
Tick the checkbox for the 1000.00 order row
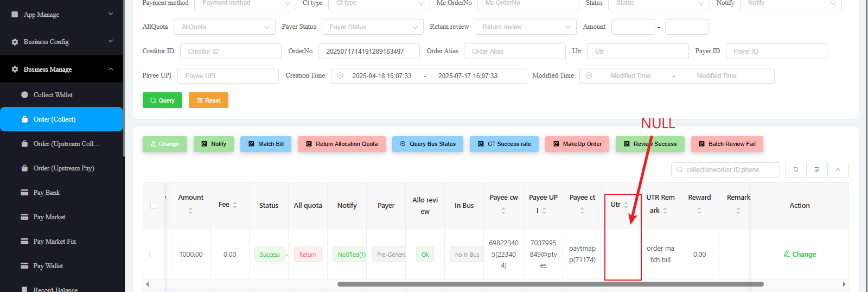pyautogui.click(x=153, y=254)
